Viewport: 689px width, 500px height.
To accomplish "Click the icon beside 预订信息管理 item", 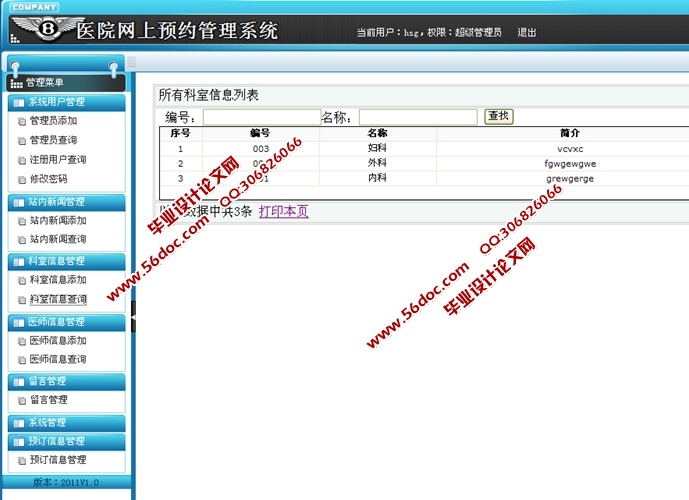I will point(21,461).
